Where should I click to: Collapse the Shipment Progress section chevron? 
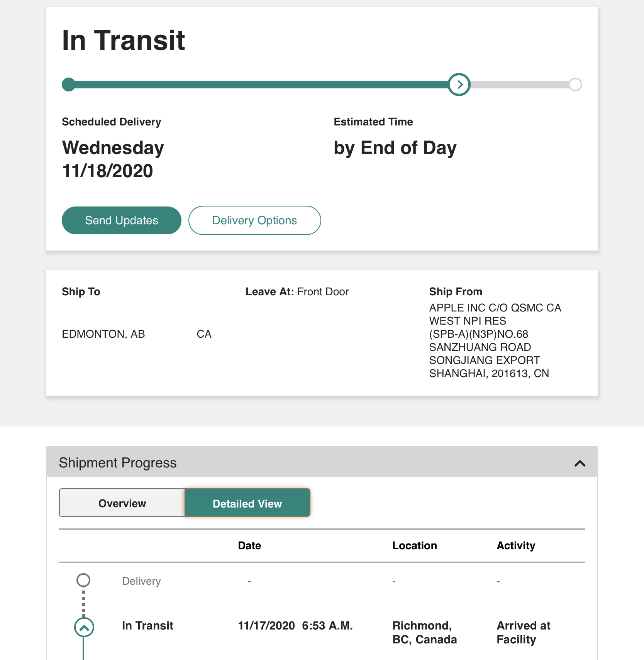point(580,463)
